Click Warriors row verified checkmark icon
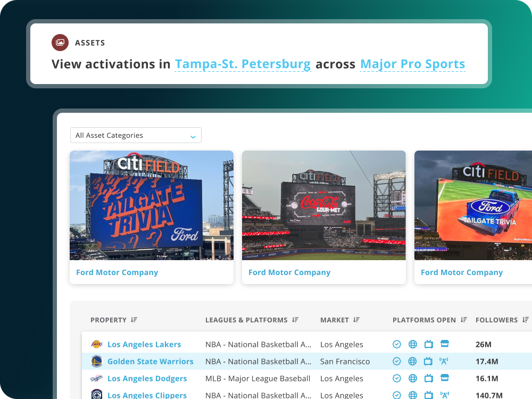This screenshot has width=532, height=399. click(x=397, y=361)
